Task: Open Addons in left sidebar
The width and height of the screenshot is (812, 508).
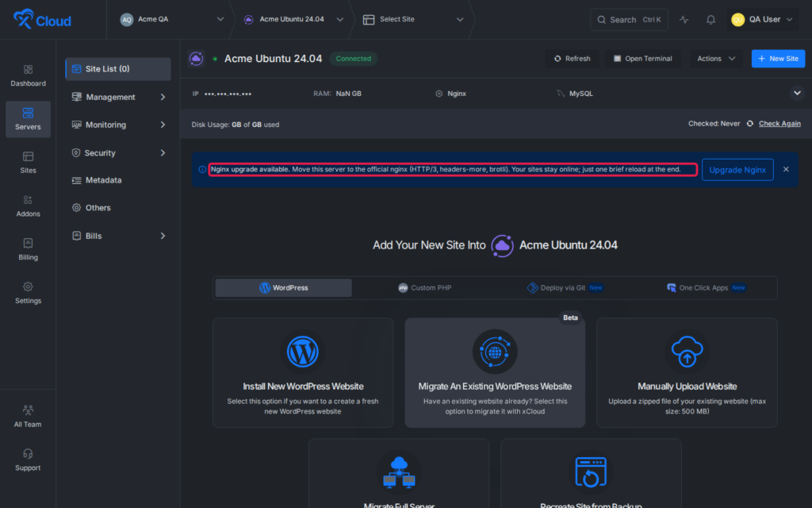Action: pos(28,206)
